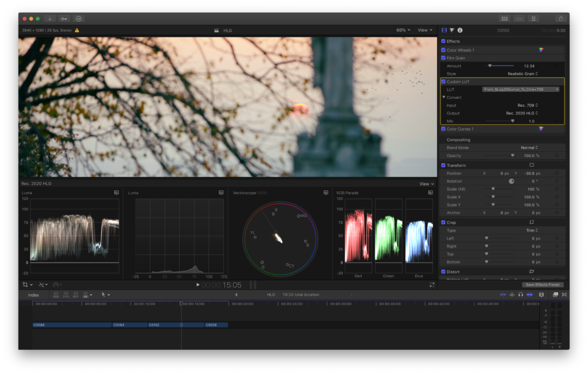
Task: Play the viewer with play button
Action: [x=198, y=285]
